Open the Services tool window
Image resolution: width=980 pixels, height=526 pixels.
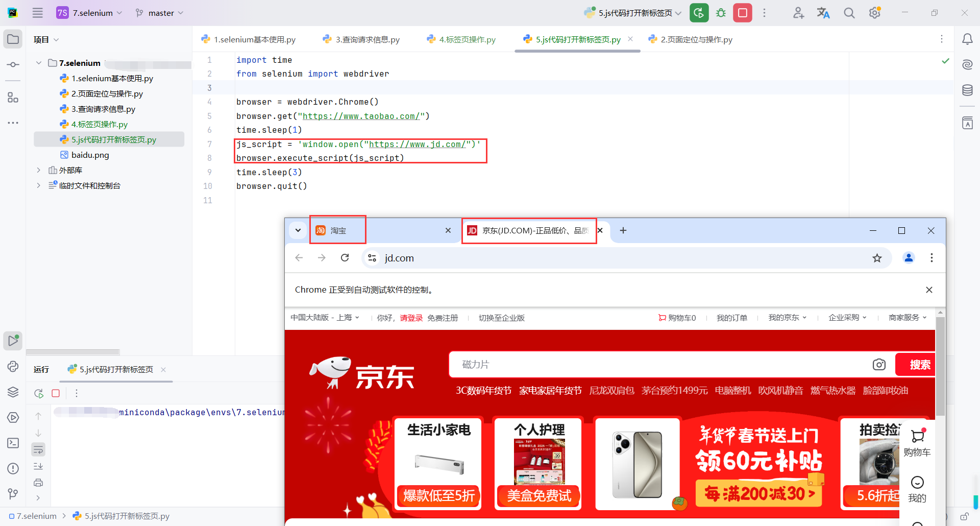coord(13,417)
